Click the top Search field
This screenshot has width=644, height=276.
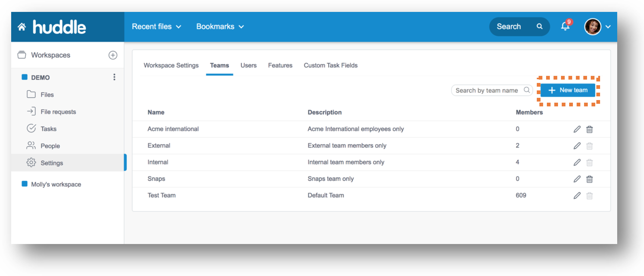(519, 27)
